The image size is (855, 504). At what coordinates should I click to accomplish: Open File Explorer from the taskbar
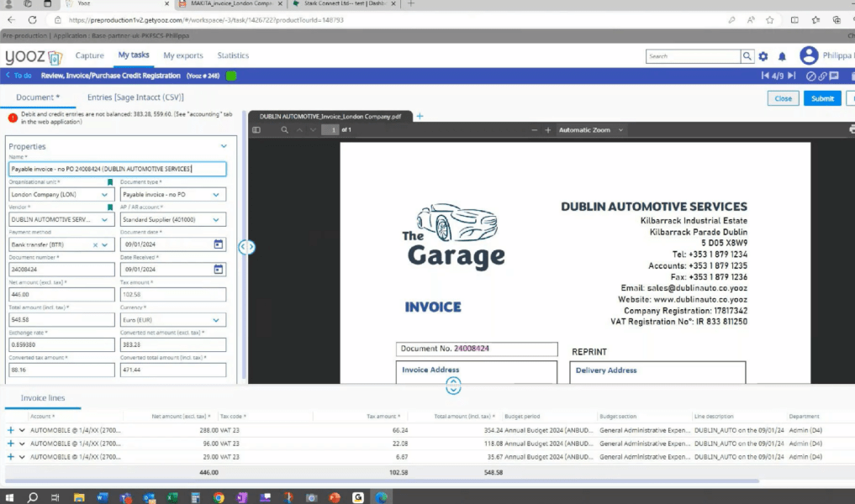tap(79, 497)
